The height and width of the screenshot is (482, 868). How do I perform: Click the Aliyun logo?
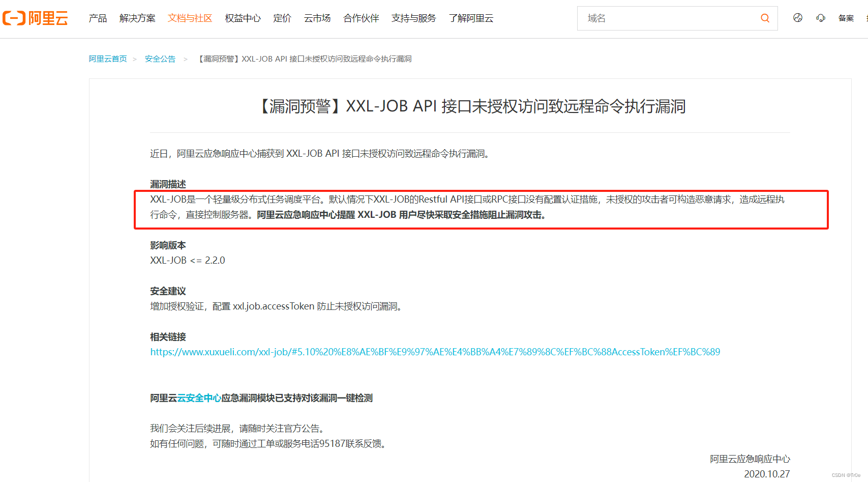(x=35, y=18)
